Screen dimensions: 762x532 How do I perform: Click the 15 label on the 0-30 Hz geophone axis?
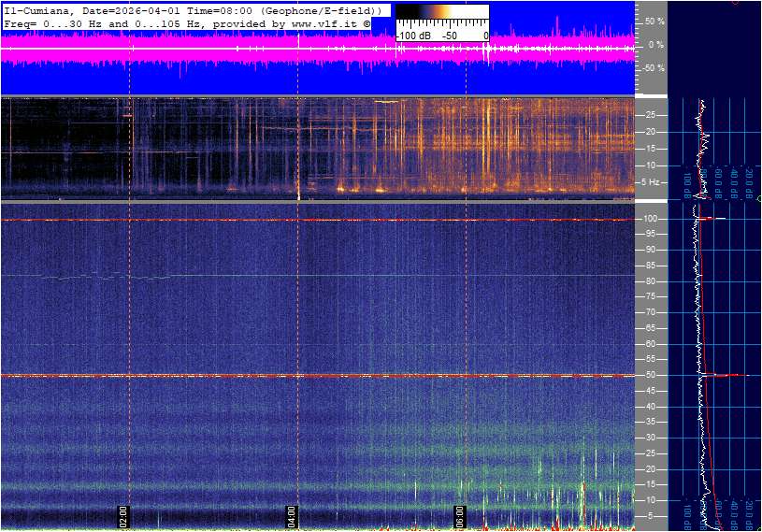(651, 149)
